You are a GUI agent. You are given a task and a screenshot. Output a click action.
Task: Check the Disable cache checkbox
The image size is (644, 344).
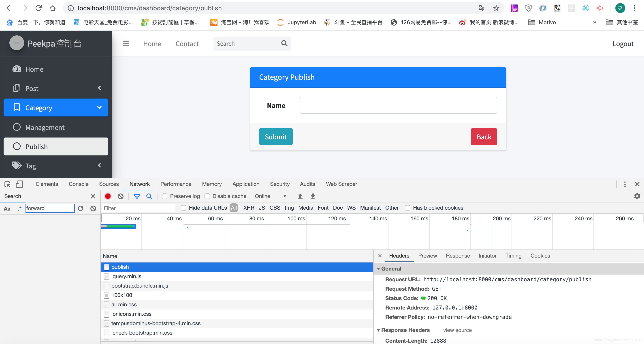point(207,196)
